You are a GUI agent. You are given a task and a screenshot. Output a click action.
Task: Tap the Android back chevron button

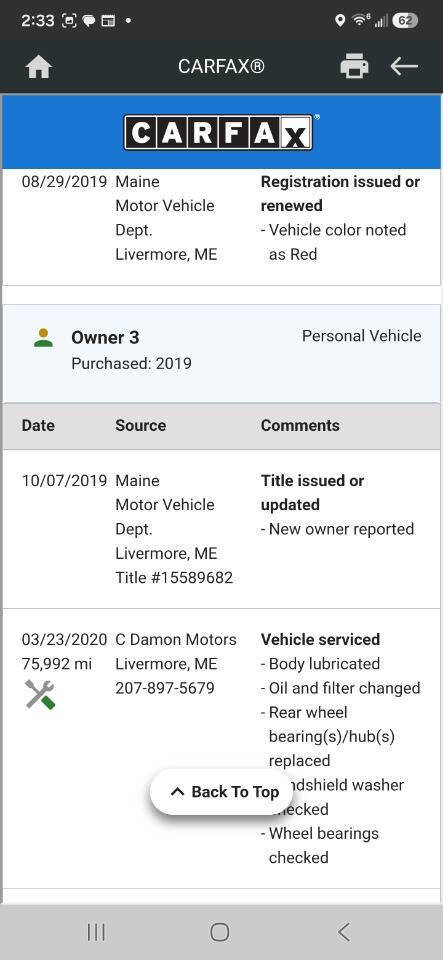click(344, 932)
